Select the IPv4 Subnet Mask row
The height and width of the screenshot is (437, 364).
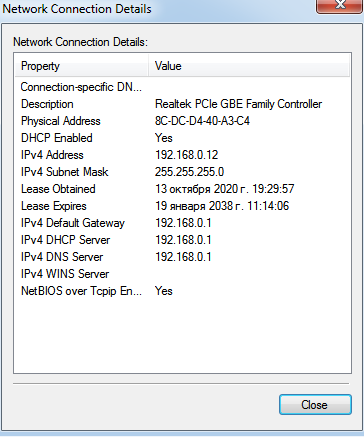click(x=182, y=172)
